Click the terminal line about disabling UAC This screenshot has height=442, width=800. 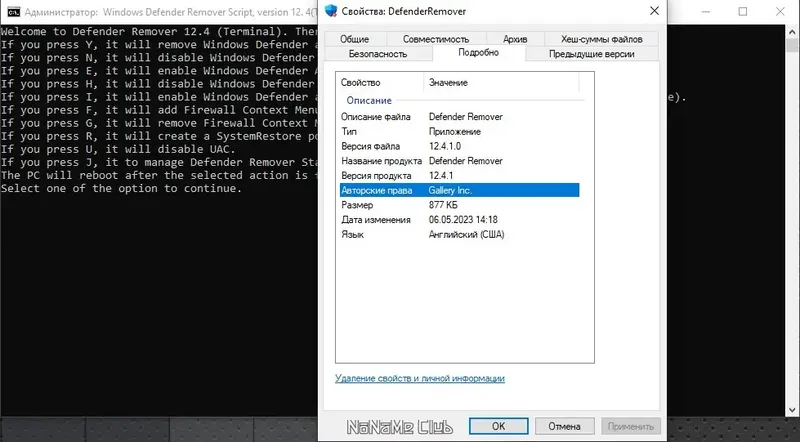[118, 150]
